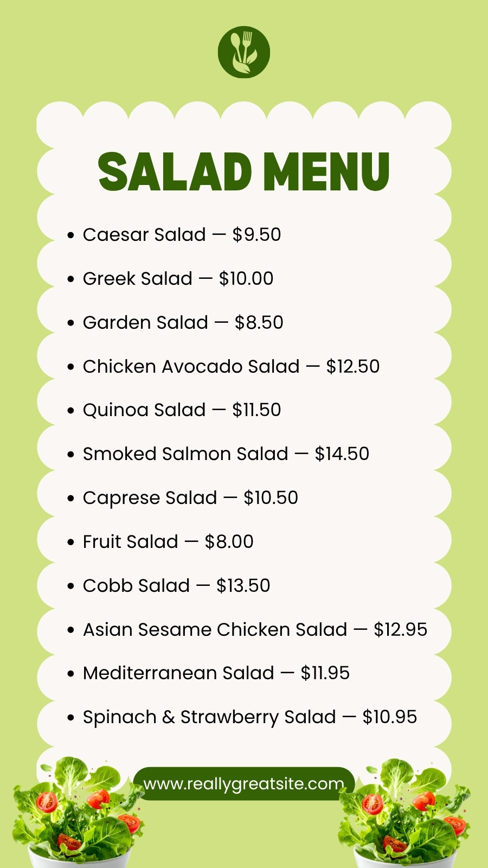Select the Fruit Salad item
488x868 pixels.
pos(168,542)
